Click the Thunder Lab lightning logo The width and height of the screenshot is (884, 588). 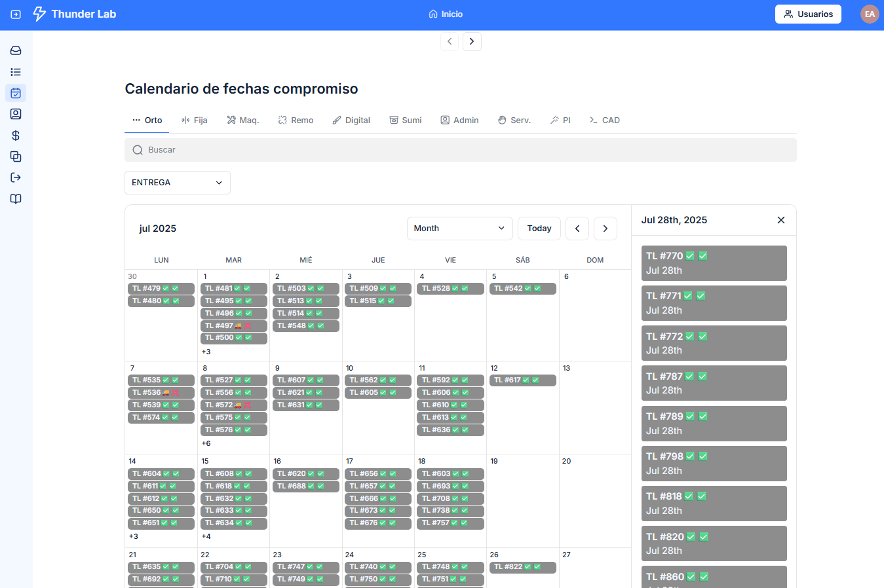(39, 14)
